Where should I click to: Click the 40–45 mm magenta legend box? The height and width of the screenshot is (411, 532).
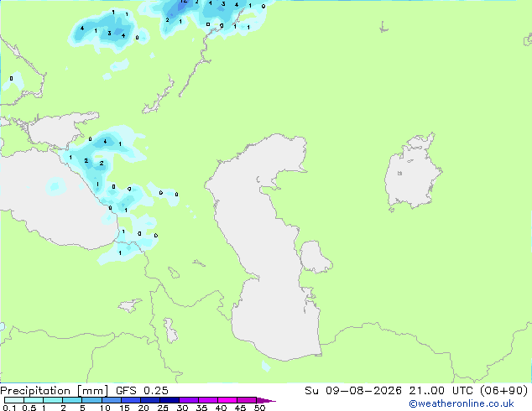point(227,400)
